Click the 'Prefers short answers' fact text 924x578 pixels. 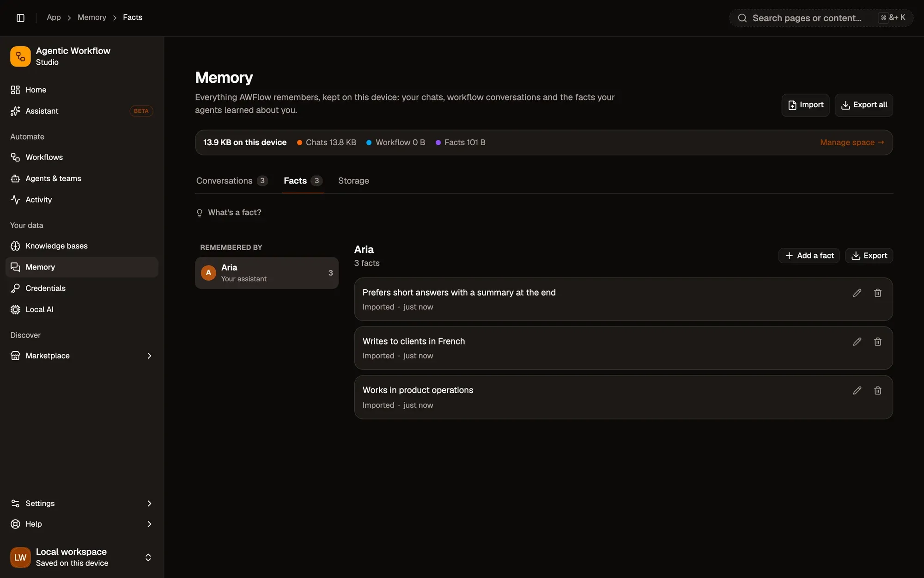pos(459,293)
